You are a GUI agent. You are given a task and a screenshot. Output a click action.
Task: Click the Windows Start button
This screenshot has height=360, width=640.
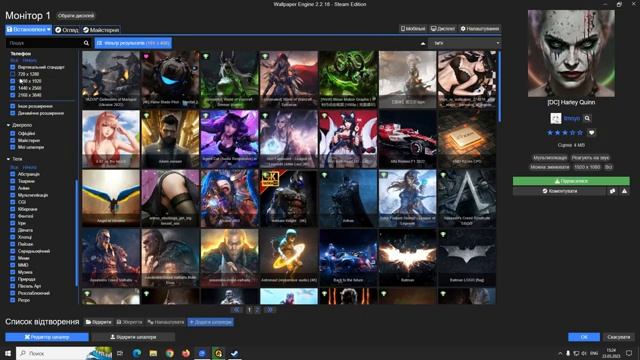[7, 353]
